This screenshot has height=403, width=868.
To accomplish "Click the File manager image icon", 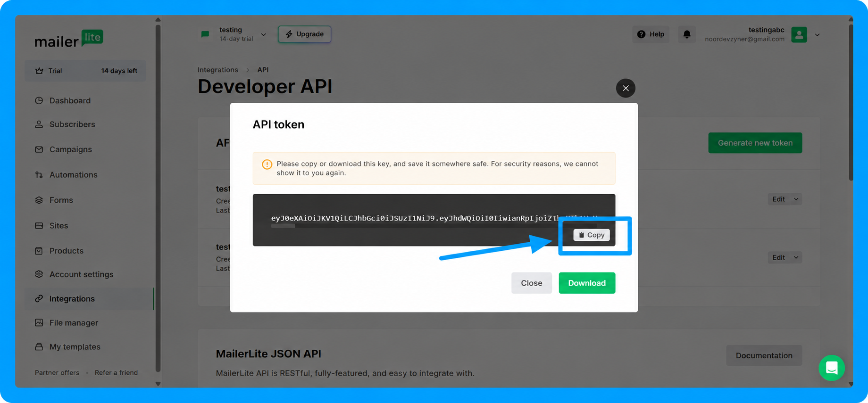I will tap(39, 323).
